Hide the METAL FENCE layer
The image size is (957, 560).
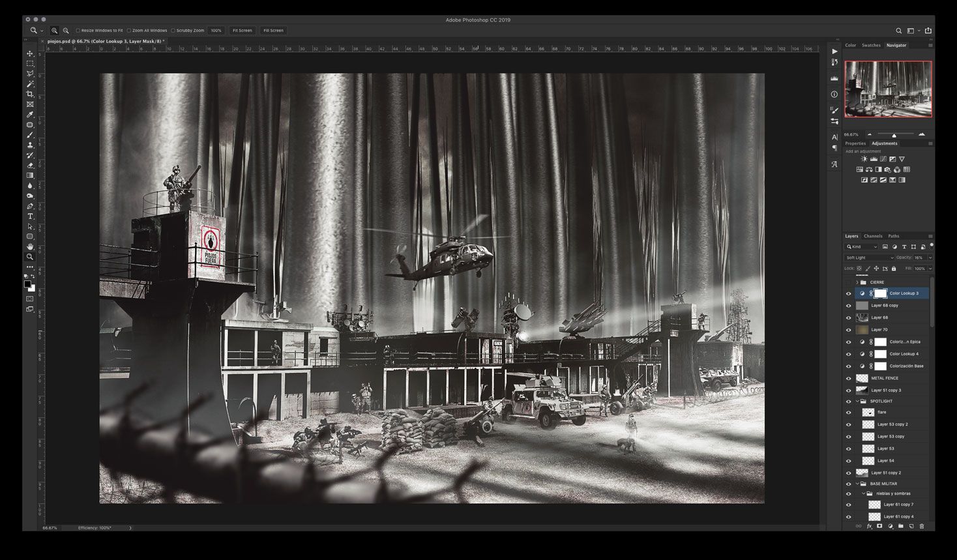pyautogui.click(x=849, y=378)
